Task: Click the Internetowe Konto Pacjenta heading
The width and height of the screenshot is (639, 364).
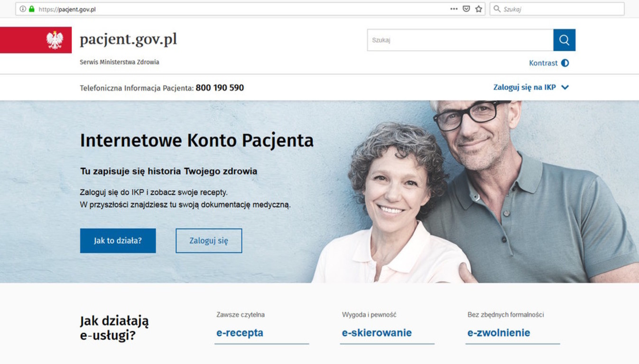Action: tap(196, 141)
